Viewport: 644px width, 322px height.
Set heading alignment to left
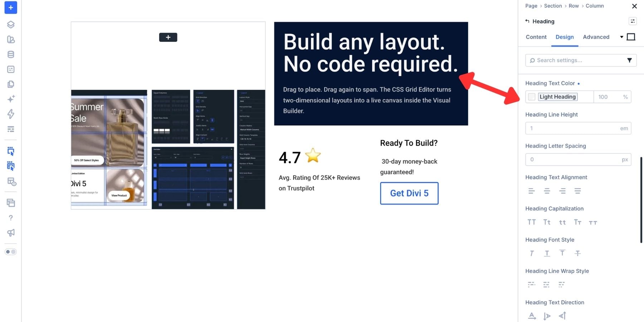click(532, 191)
